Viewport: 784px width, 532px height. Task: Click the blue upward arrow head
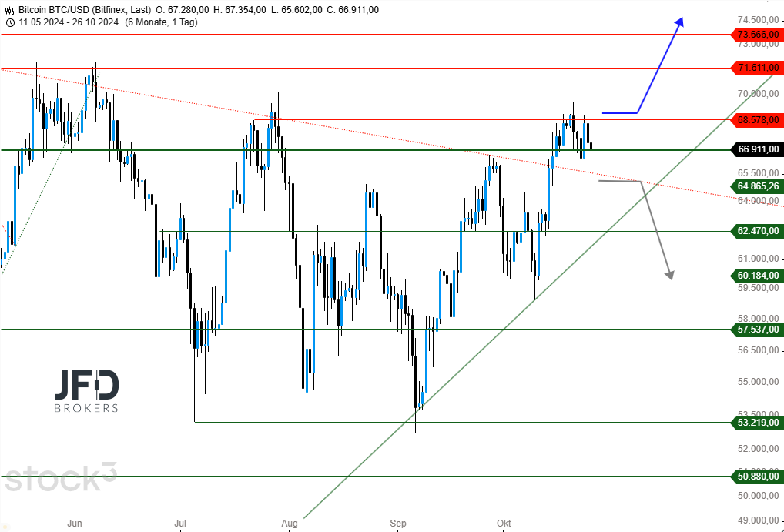pyautogui.click(x=679, y=22)
